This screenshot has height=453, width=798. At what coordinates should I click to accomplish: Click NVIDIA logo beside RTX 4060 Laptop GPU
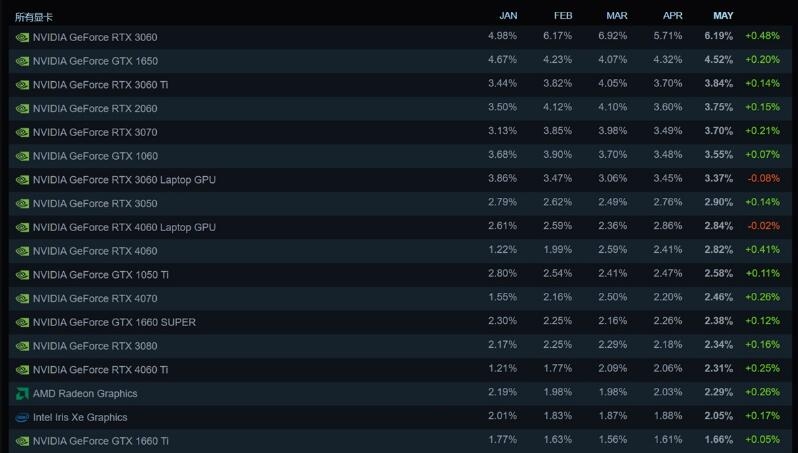point(22,227)
